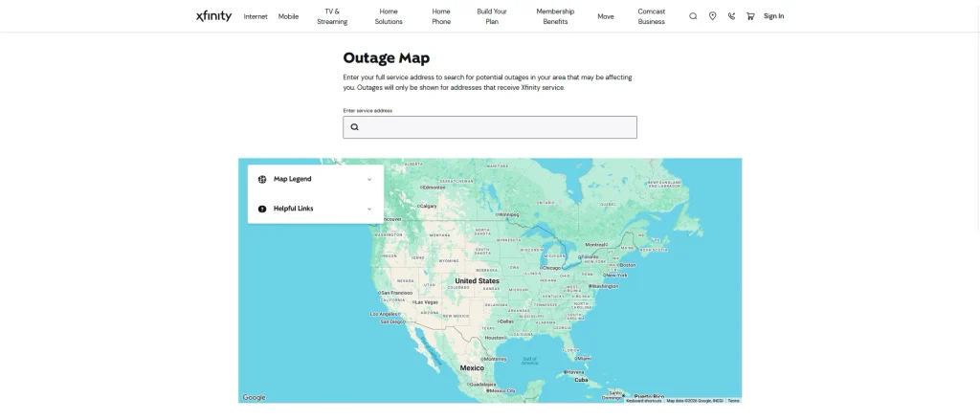Click the globe icon beside Map Legend
This screenshot has height=420, width=980.
coord(262,179)
